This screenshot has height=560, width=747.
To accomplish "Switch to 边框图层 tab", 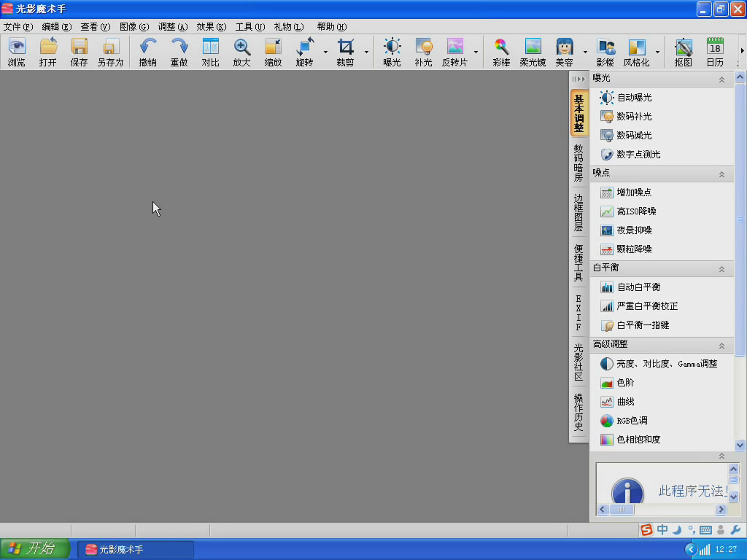I will tap(578, 212).
